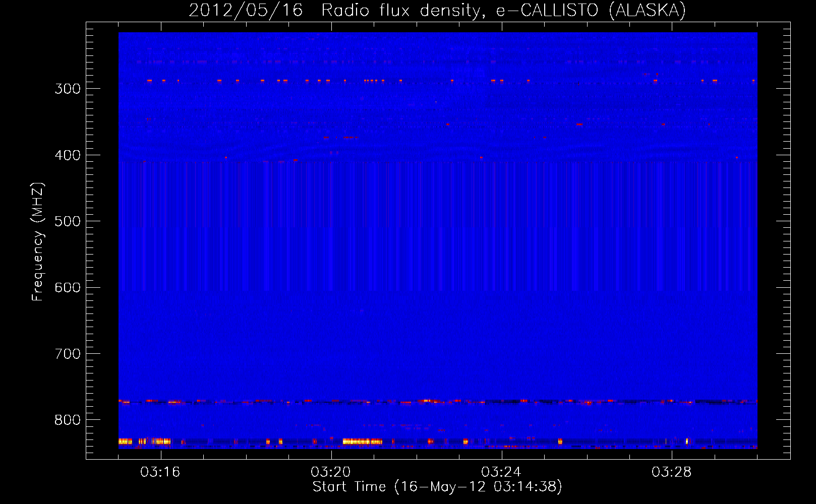Viewport: 816px width, 504px height.
Task: Click the 600 frequency tick label
Action: (x=68, y=288)
